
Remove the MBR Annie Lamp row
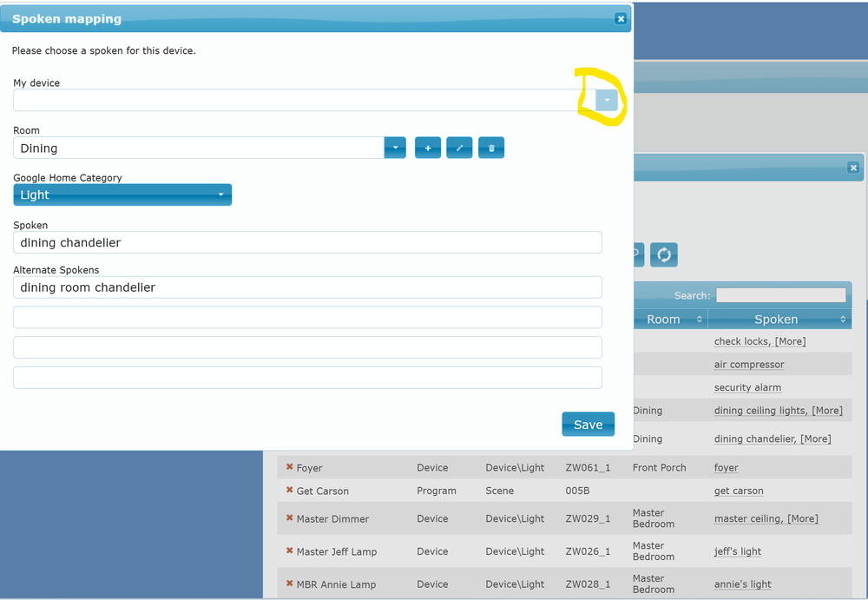point(290,584)
